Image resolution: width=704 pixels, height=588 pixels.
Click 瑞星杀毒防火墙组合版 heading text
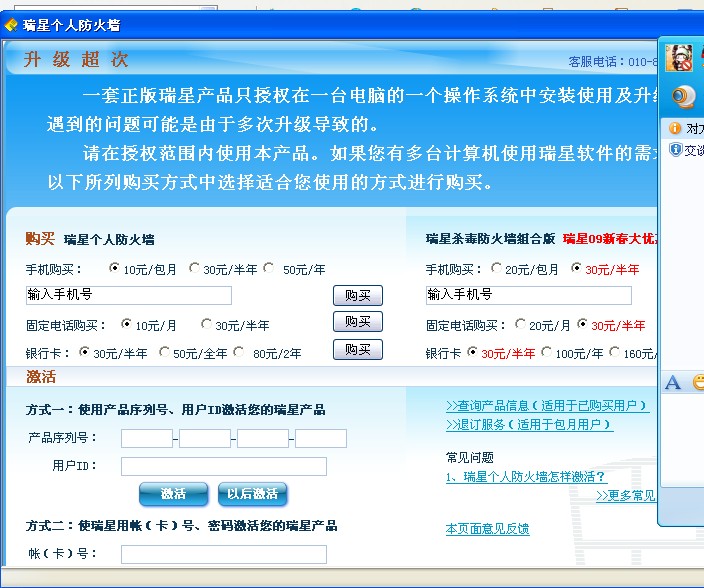[490, 239]
